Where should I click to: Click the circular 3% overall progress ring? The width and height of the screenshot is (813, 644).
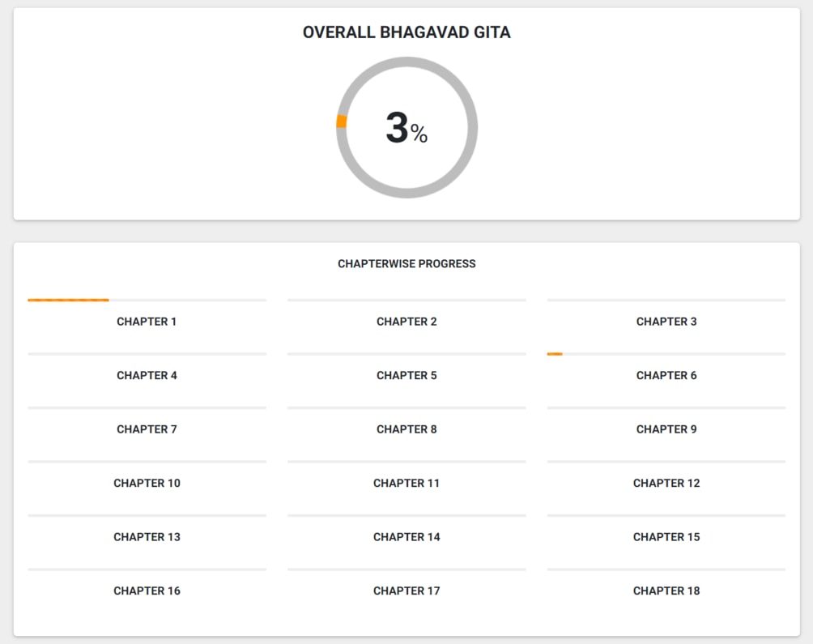pyautogui.click(x=407, y=128)
